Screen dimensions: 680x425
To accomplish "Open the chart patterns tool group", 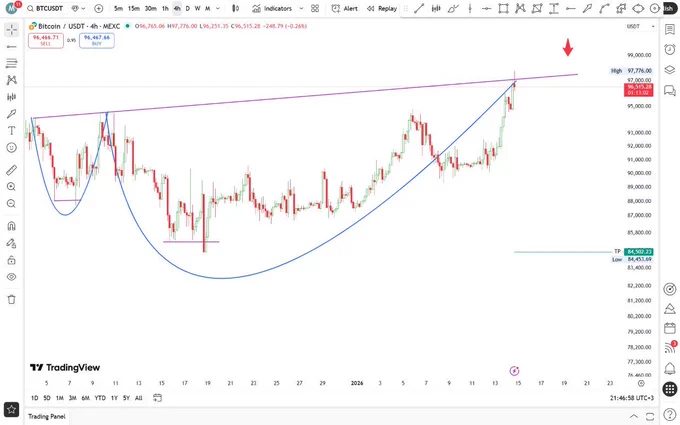I will pos(12,80).
